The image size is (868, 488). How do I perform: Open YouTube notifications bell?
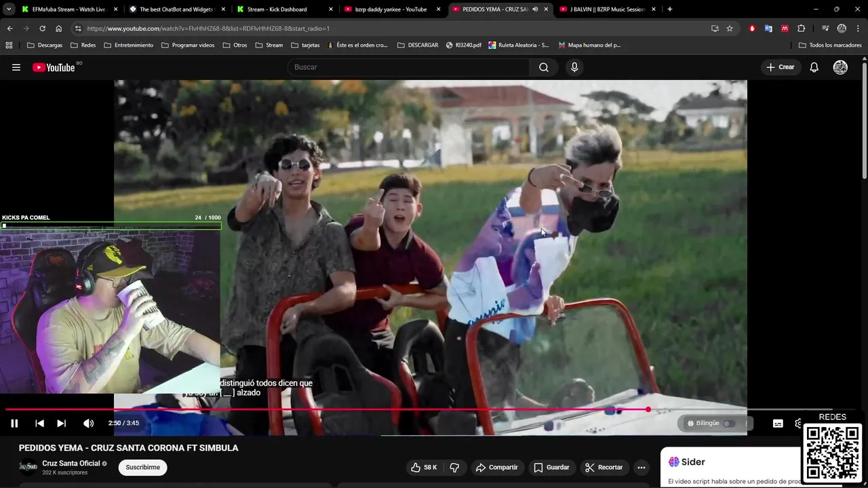(814, 67)
